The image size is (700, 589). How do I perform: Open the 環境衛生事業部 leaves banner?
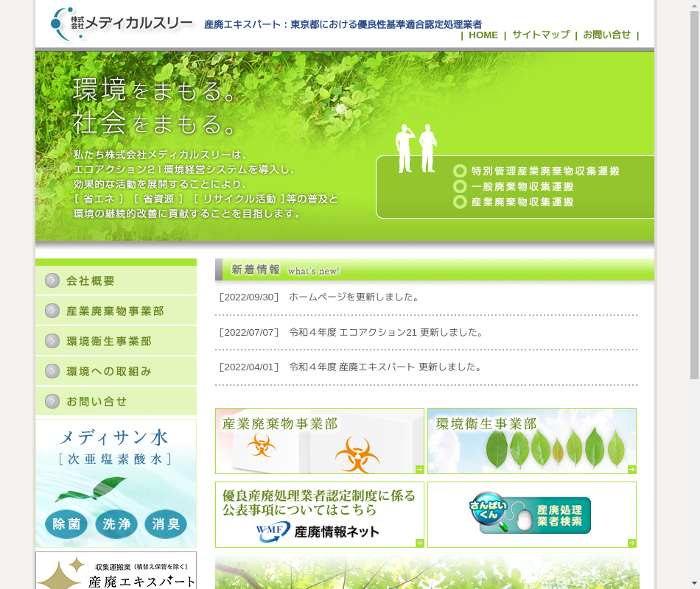(532, 441)
